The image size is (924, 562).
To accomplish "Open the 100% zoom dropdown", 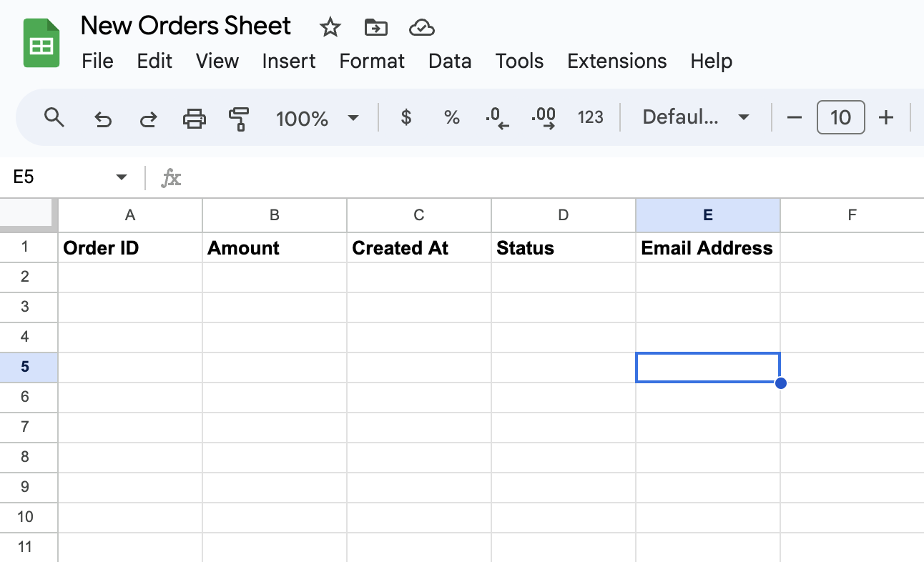I will [x=317, y=118].
